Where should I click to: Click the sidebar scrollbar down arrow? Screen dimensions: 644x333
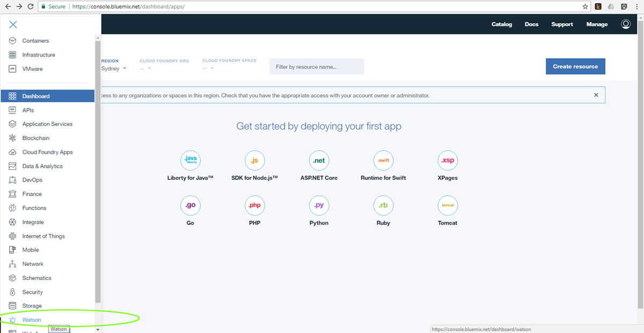click(98, 329)
